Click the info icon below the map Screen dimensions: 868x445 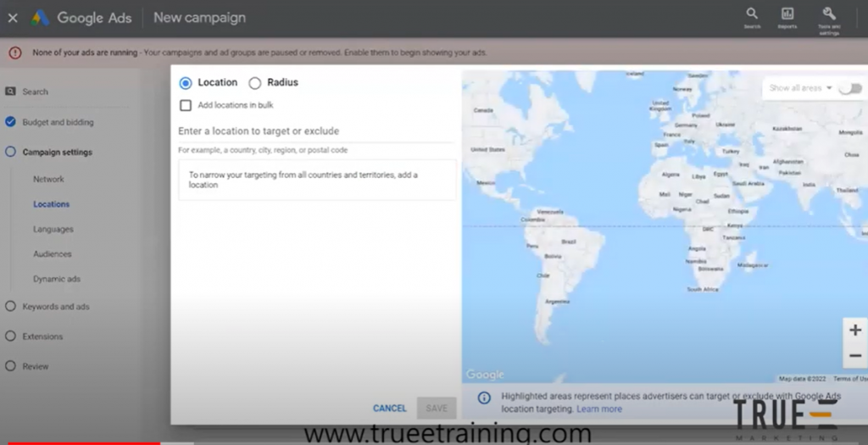(484, 398)
